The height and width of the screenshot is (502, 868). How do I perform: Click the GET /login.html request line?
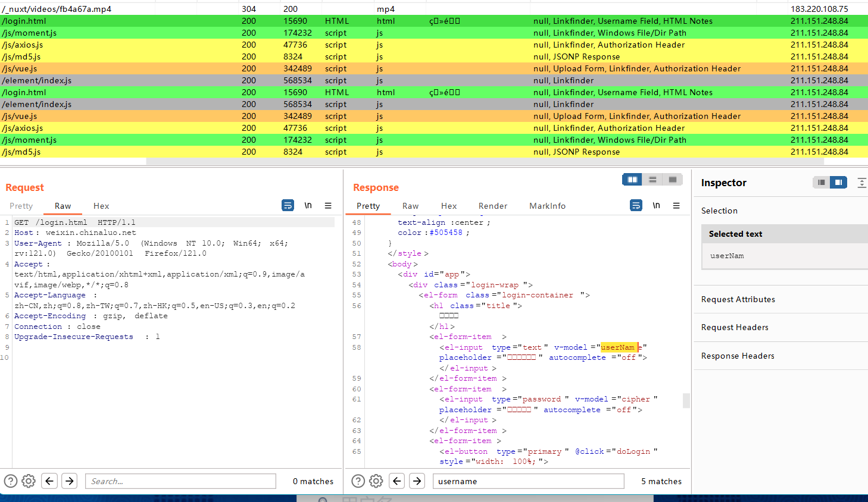pyautogui.click(x=75, y=222)
